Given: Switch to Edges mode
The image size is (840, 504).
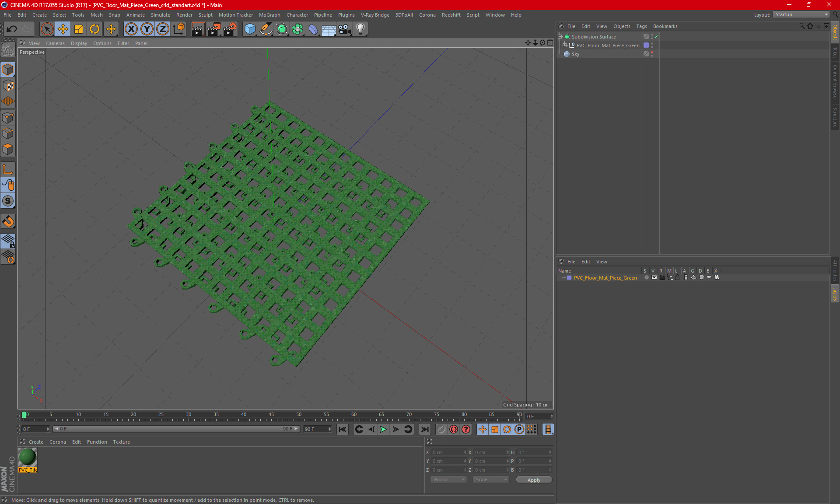Looking at the screenshot, I should pos(8,133).
